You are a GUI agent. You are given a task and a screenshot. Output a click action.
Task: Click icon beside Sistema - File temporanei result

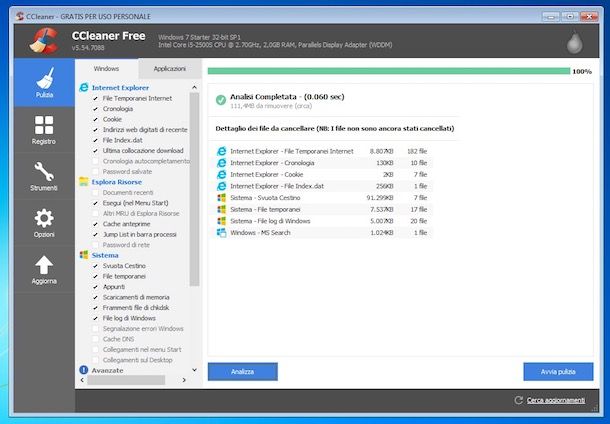coord(221,209)
